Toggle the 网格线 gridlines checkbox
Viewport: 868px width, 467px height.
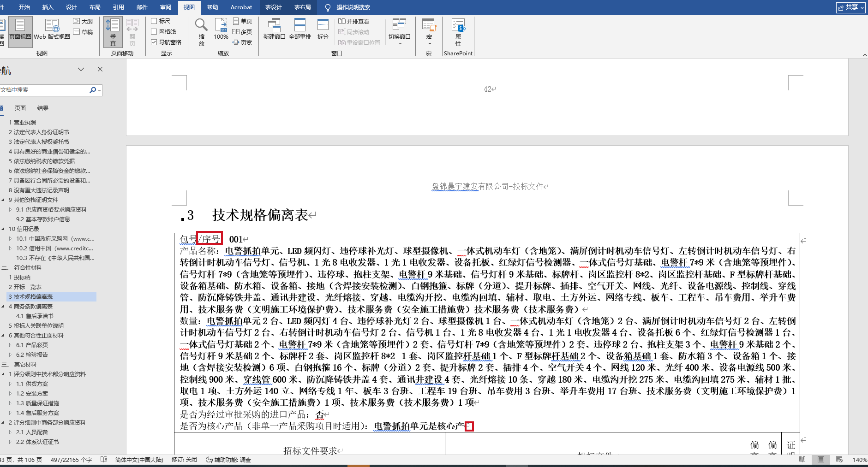(x=154, y=31)
